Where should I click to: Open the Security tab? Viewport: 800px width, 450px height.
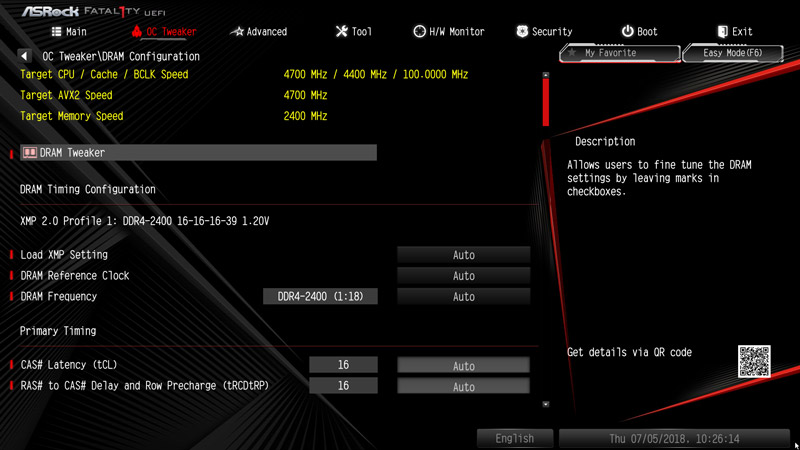coord(544,32)
